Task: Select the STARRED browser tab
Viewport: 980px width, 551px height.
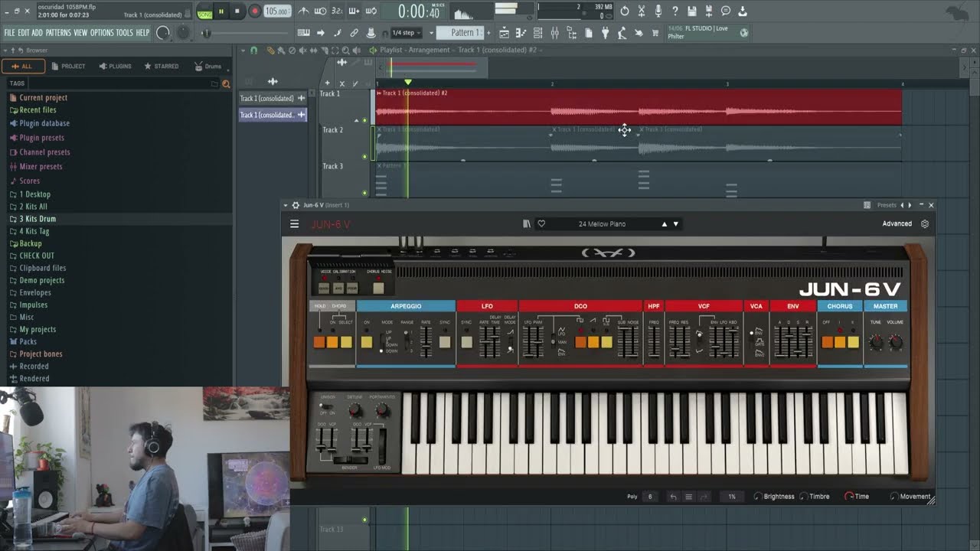Action: pyautogui.click(x=161, y=66)
